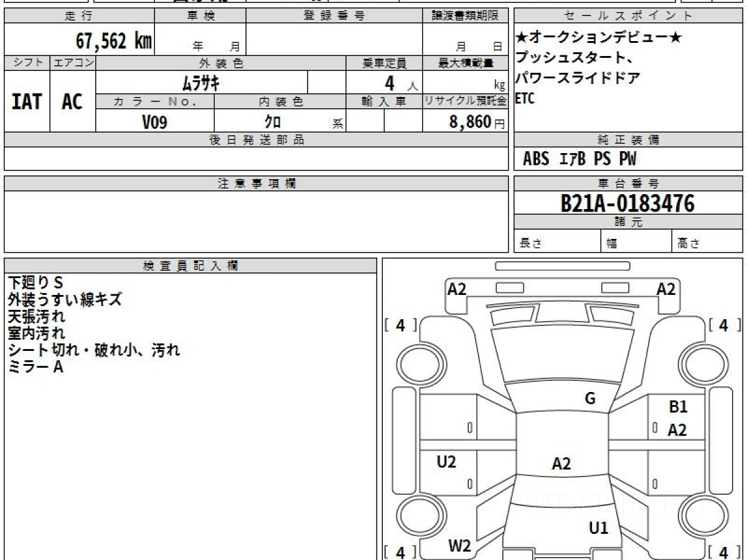Click the 外装色 header

221,63
